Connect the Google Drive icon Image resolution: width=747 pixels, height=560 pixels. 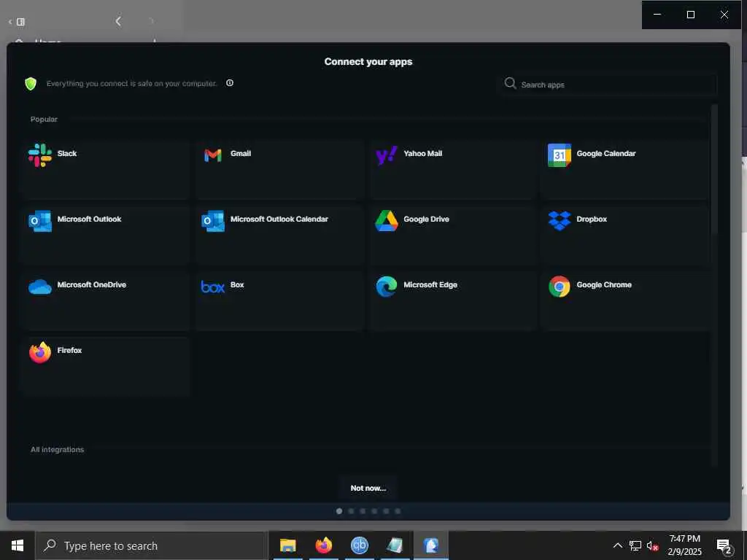point(387,221)
